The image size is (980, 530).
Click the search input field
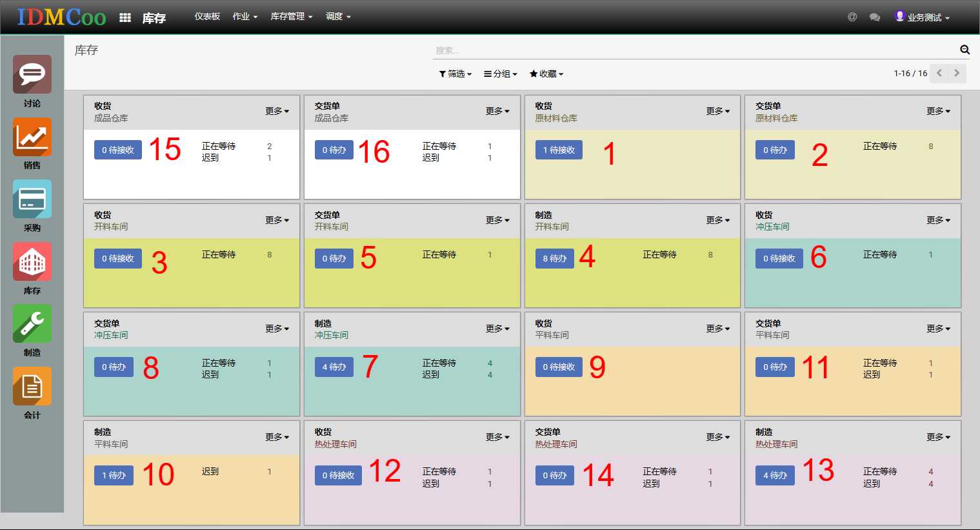click(x=694, y=50)
